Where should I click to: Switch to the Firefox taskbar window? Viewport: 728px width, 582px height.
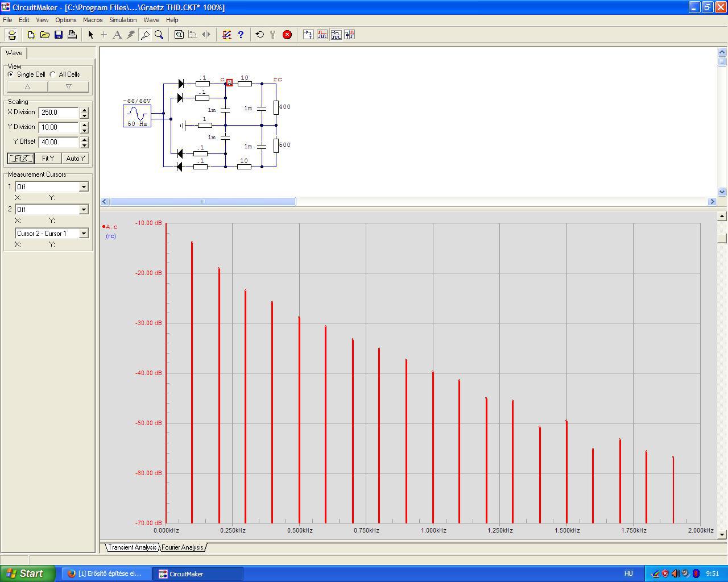click(x=106, y=573)
